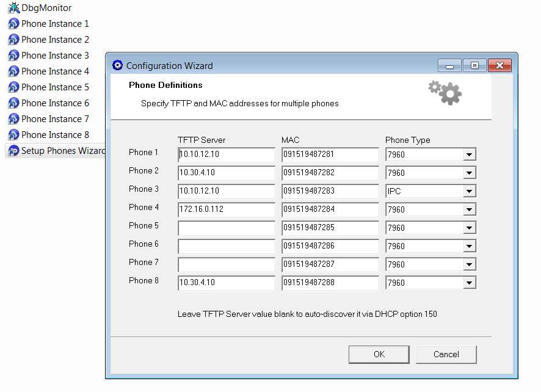Close the Configuration Wizard window
Image resolution: width=541 pixels, height=392 pixels.
tap(499, 65)
